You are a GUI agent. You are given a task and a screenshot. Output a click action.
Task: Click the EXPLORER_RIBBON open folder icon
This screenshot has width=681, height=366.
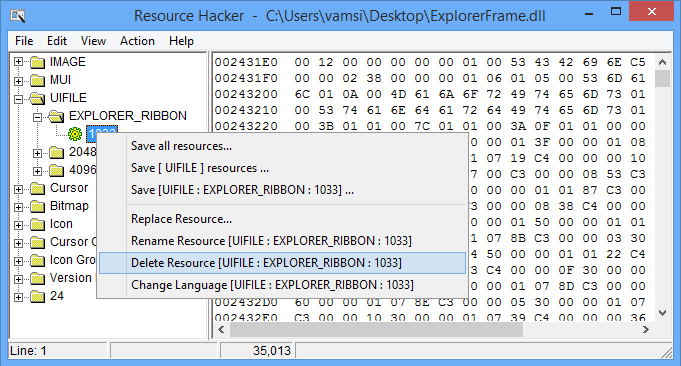tap(56, 116)
